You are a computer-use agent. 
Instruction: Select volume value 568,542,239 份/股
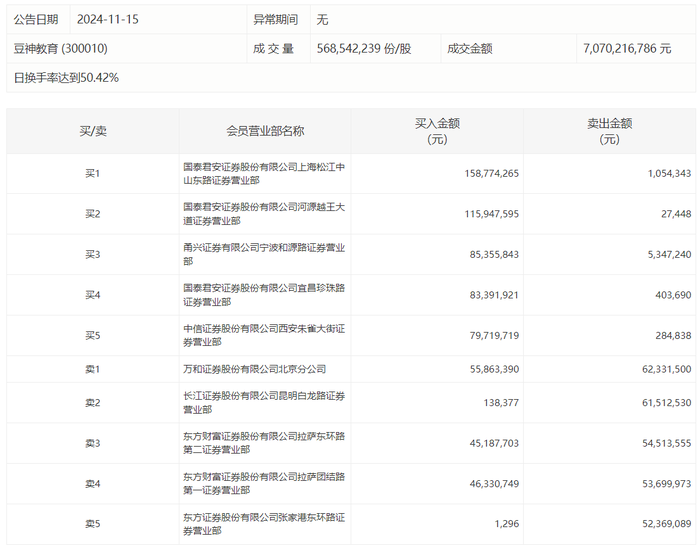(364, 48)
